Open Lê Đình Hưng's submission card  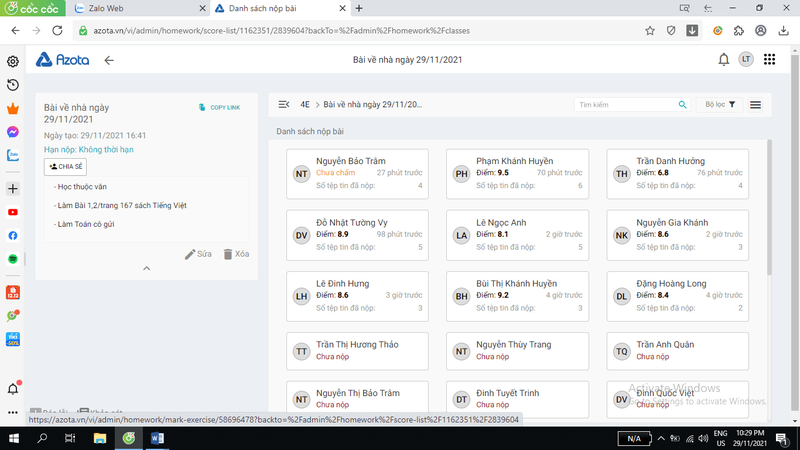tap(357, 296)
